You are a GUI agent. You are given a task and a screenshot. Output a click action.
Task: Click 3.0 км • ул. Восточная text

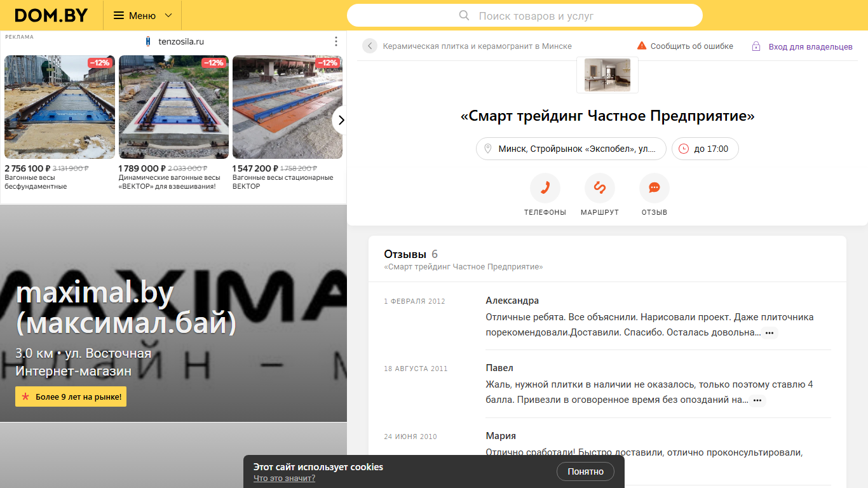pyautogui.click(x=83, y=353)
